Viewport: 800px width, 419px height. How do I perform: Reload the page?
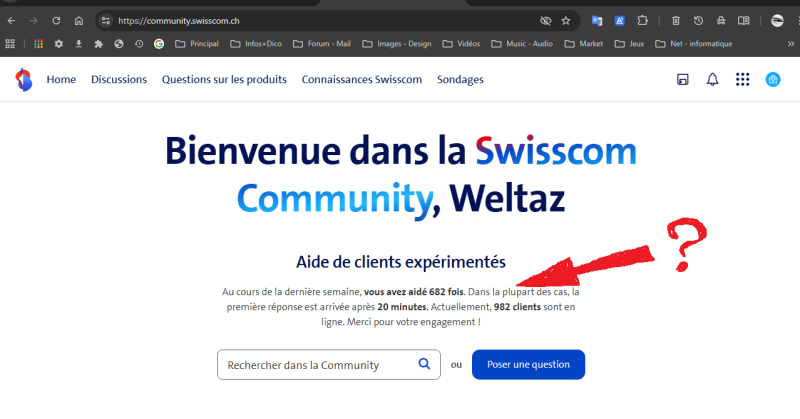pyautogui.click(x=56, y=20)
